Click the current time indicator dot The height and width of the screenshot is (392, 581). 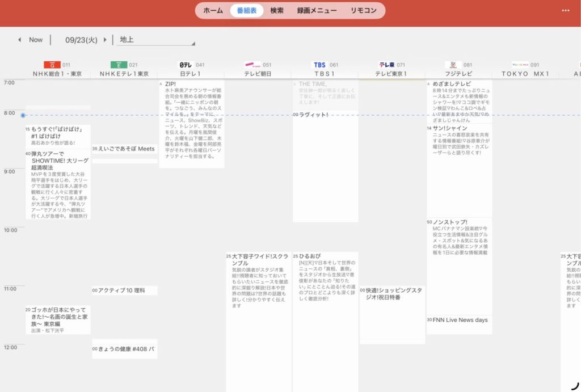(23, 115)
